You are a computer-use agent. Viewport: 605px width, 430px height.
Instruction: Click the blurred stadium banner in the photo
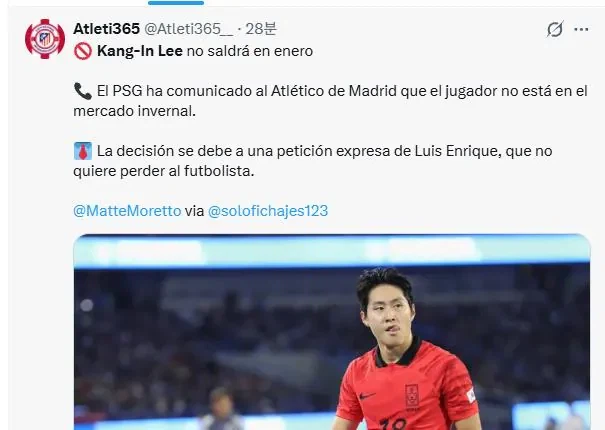tap(332, 250)
